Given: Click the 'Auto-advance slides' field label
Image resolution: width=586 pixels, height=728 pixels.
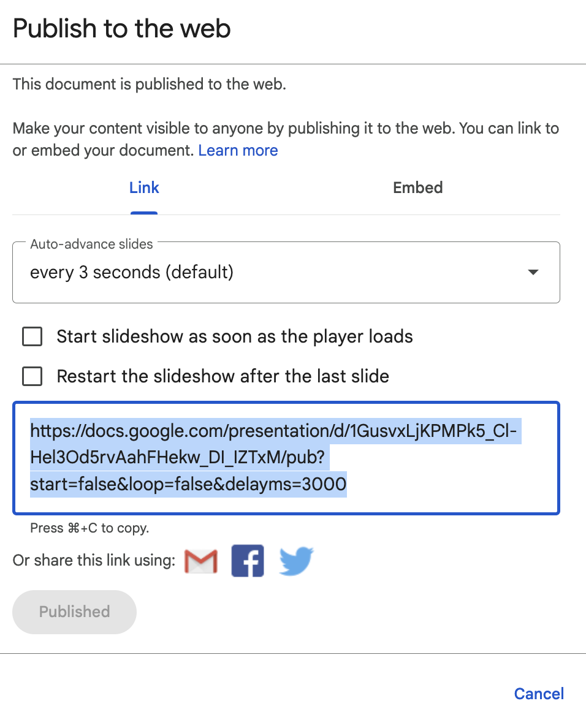Looking at the screenshot, I should coord(91,245).
